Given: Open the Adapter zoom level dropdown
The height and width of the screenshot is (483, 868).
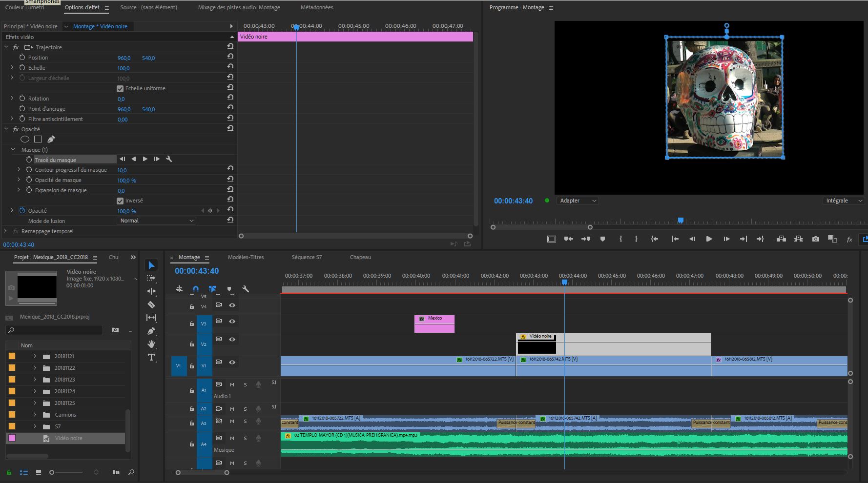Looking at the screenshot, I should pos(578,201).
